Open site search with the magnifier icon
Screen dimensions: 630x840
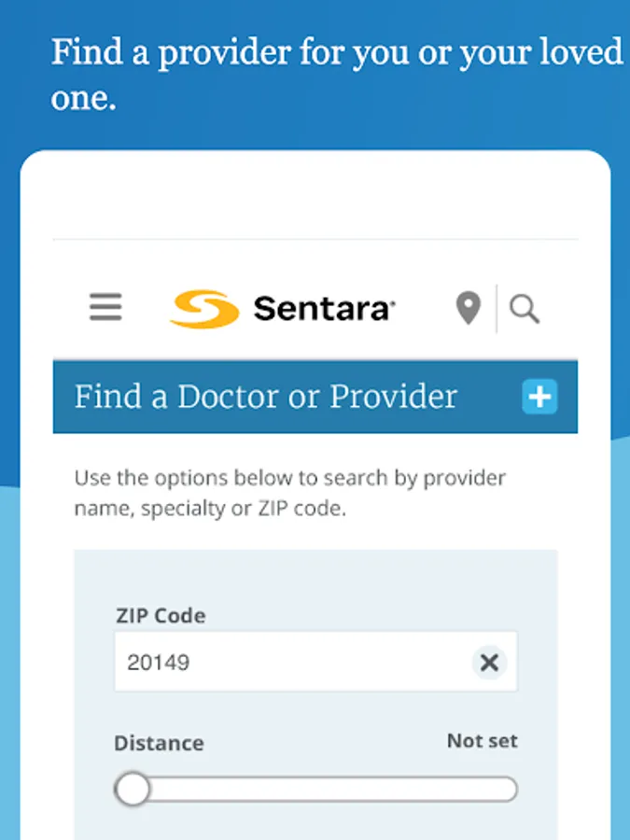(525, 309)
